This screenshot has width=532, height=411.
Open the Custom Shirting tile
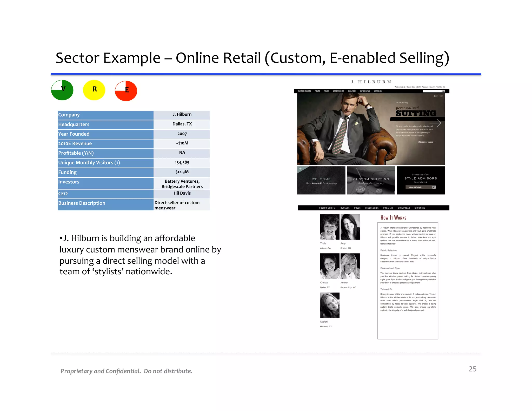pos(371,180)
